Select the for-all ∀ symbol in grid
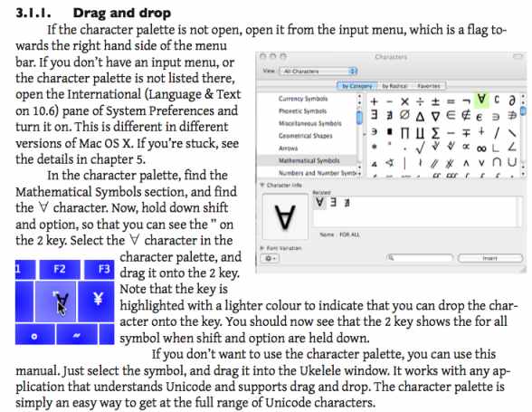 point(481,100)
